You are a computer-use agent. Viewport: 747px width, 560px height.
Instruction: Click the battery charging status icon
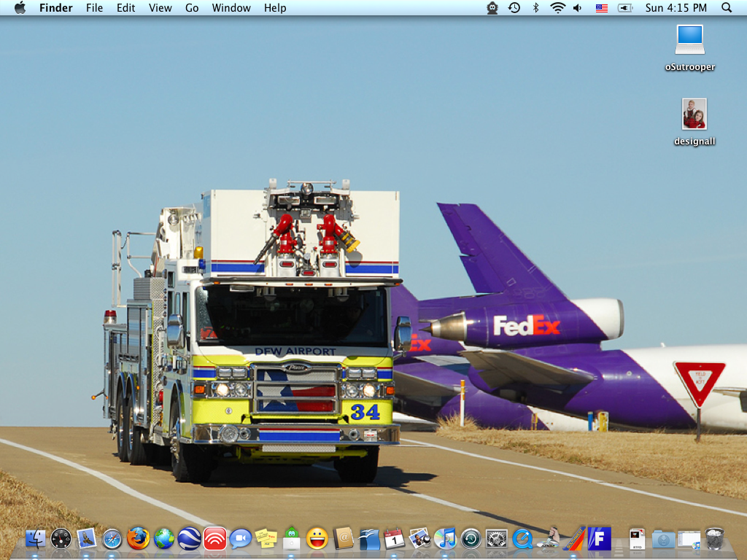(x=625, y=7)
